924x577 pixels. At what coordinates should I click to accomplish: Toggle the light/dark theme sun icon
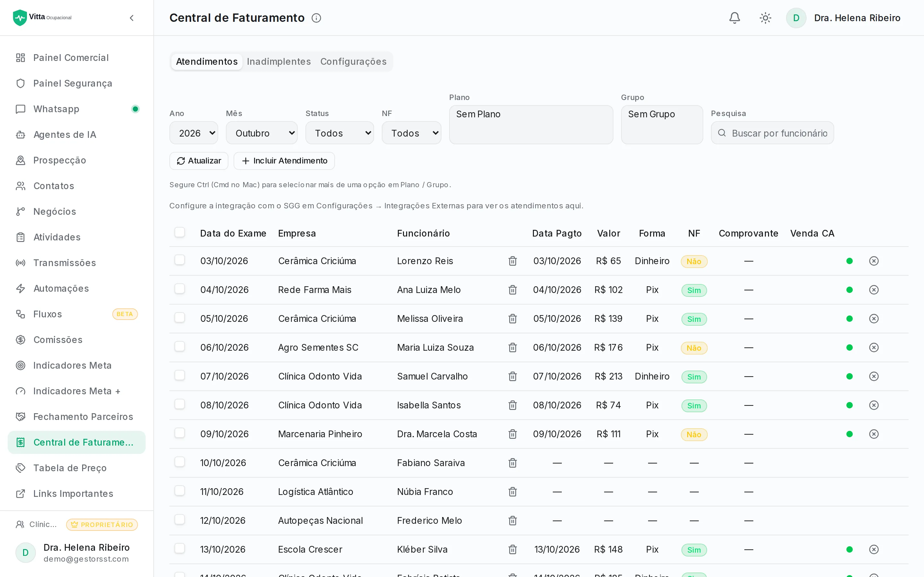(765, 18)
